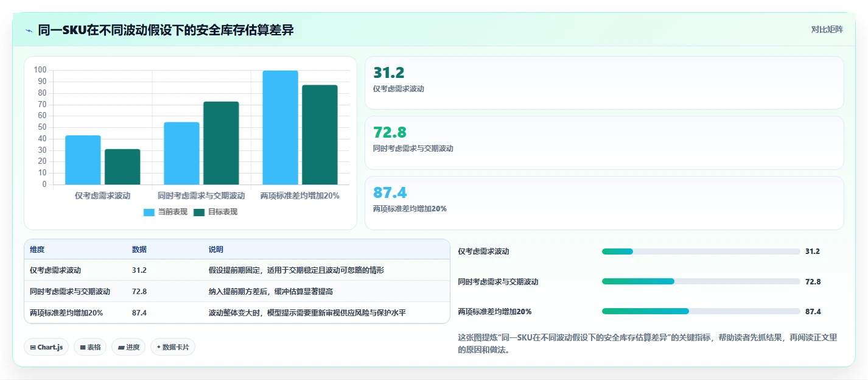This screenshot has height=380, width=868.
Task: Click the chart x-axis label 两项标准差均增加20%
Action: [x=299, y=196]
